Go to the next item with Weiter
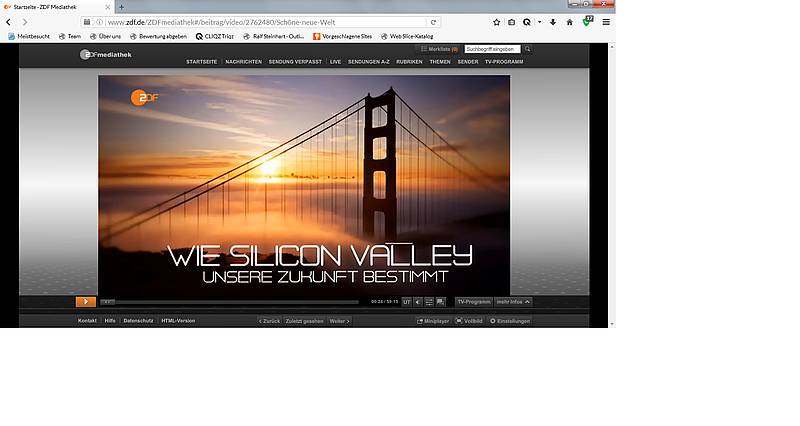The image size is (800, 426). [x=339, y=321]
